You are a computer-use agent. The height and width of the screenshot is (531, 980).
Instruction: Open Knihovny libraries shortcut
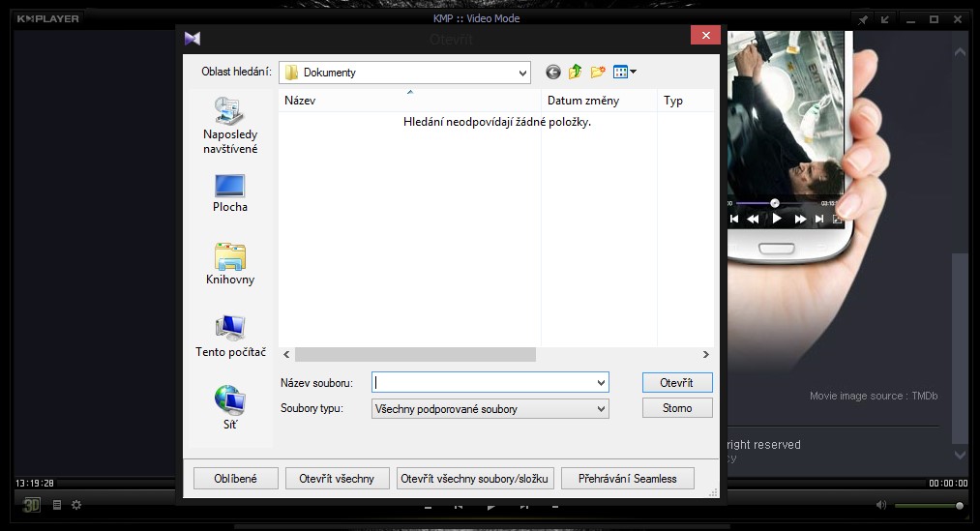click(230, 264)
